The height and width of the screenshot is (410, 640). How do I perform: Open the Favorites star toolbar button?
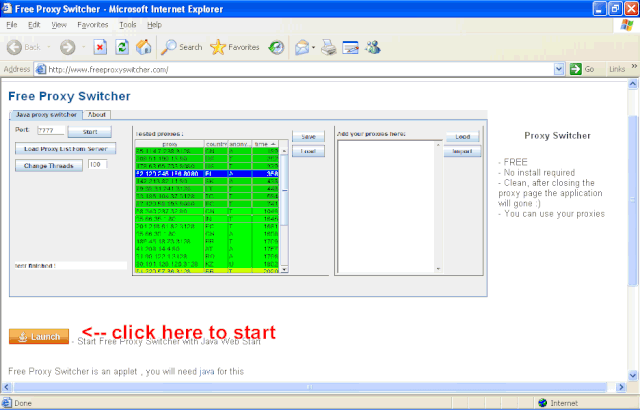click(235, 47)
